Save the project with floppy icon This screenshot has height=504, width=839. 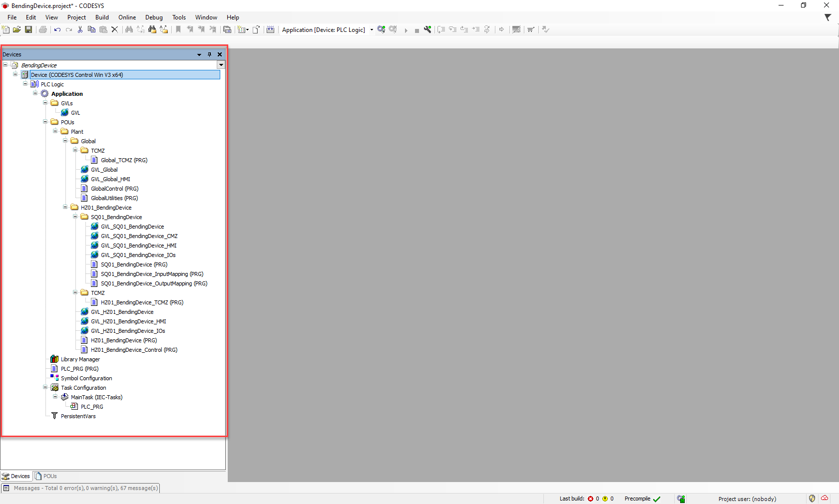[28, 29]
